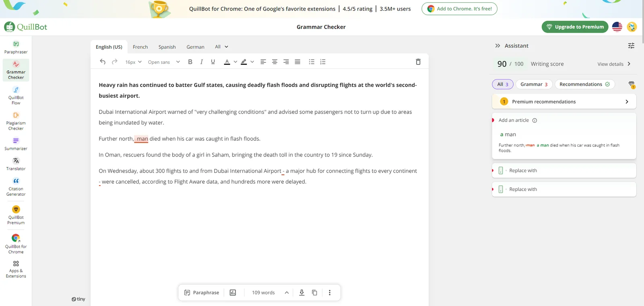Switch to the German tab
This screenshot has width=644, height=306.
point(196,47)
